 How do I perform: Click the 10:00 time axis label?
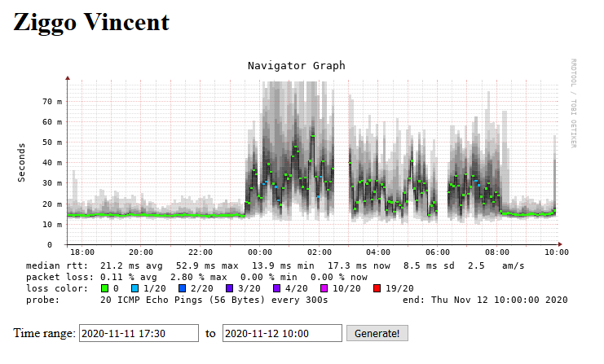point(557,252)
